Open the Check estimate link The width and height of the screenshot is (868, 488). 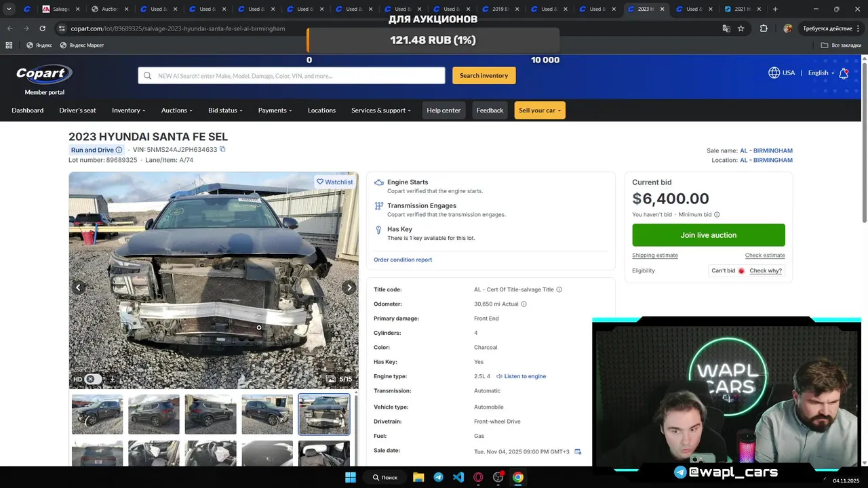click(765, 256)
